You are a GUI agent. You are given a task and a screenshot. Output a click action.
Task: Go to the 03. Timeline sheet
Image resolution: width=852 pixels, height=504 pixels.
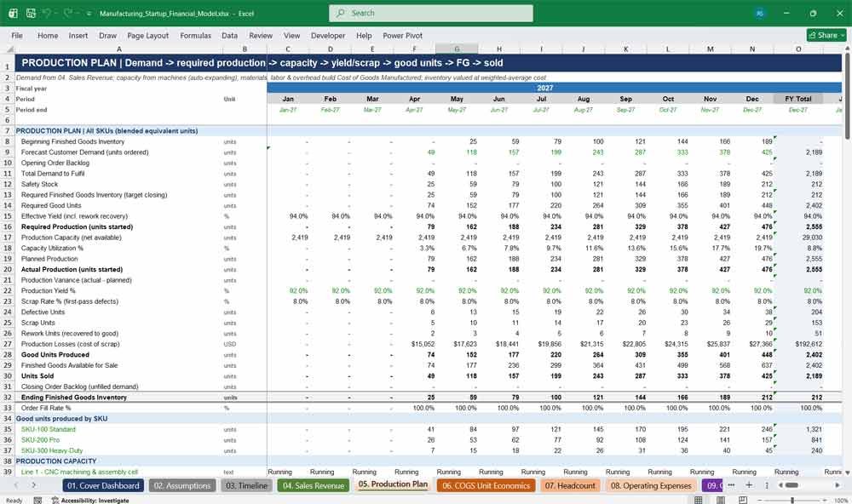pyautogui.click(x=246, y=485)
